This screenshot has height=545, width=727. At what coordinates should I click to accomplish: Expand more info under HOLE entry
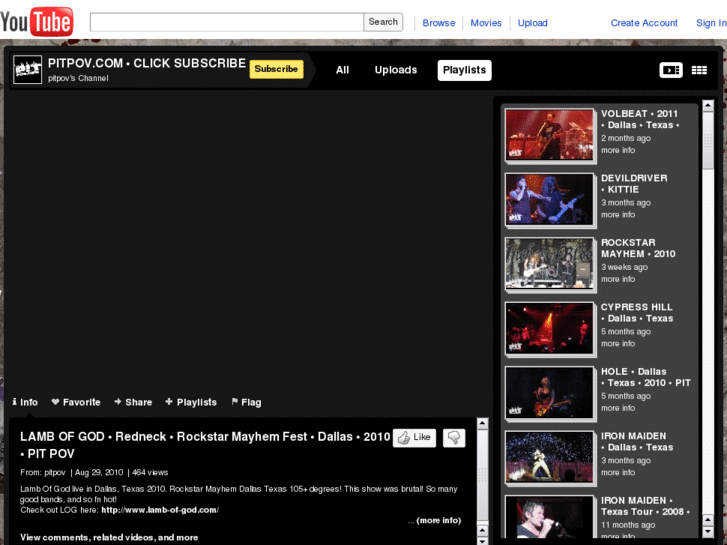coord(618,408)
